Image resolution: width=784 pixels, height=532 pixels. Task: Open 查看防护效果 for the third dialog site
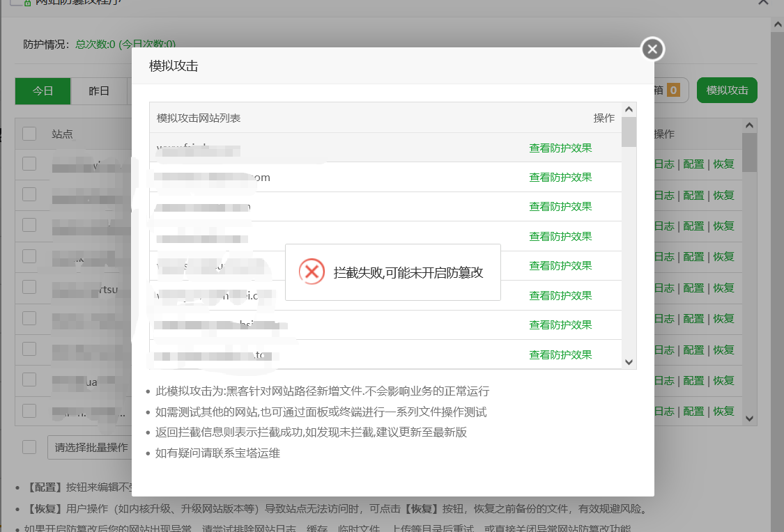pyautogui.click(x=560, y=207)
